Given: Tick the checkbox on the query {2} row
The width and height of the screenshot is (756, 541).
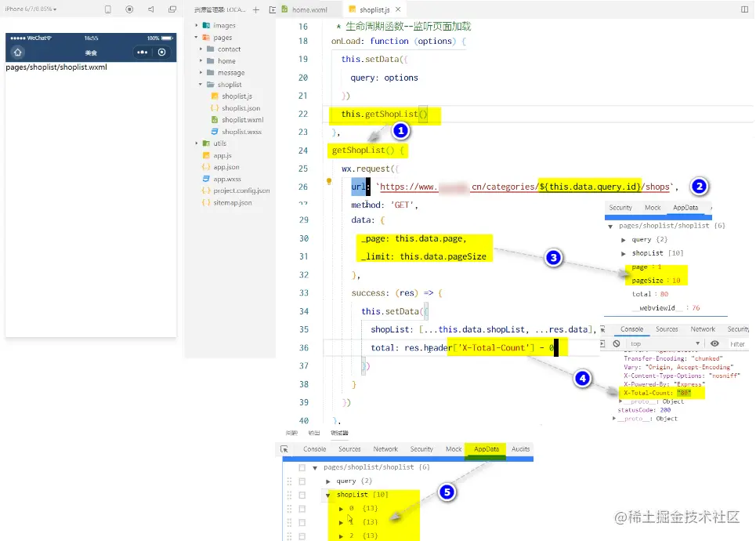Looking at the screenshot, I should pyautogui.click(x=302, y=481).
